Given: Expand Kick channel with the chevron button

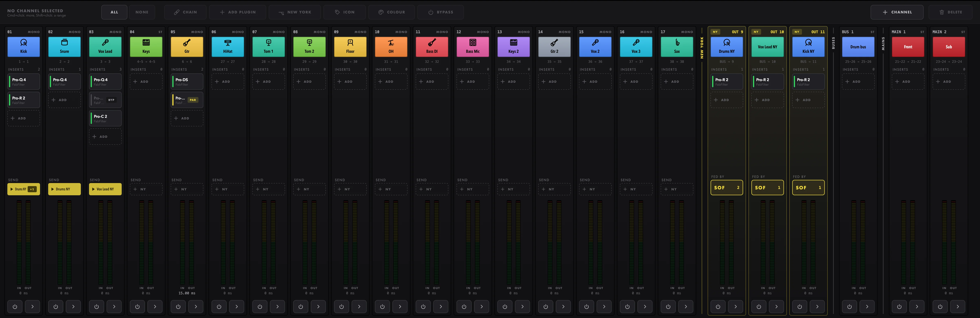Looking at the screenshot, I should pos(32,307).
